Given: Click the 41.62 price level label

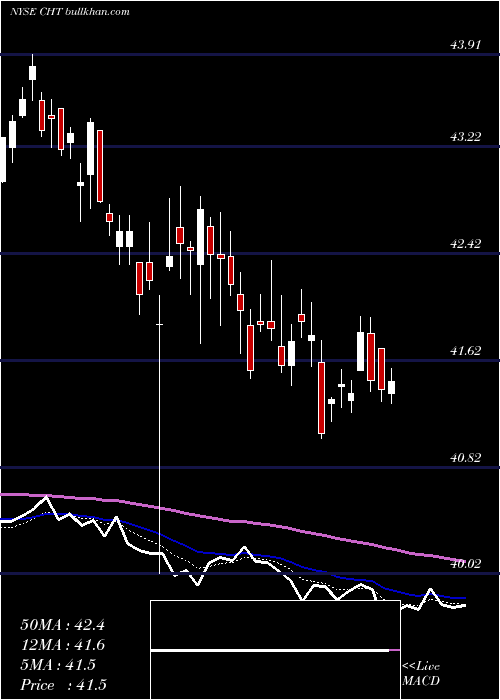Looking at the screenshot, I should click(x=465, y=351).
